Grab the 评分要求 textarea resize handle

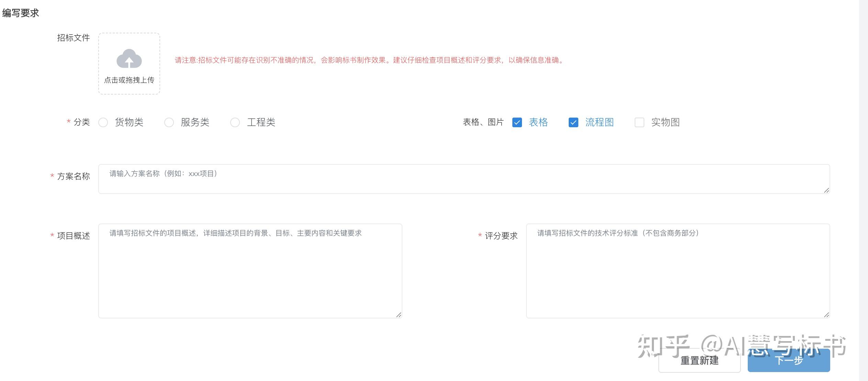[x=826, y=315]
